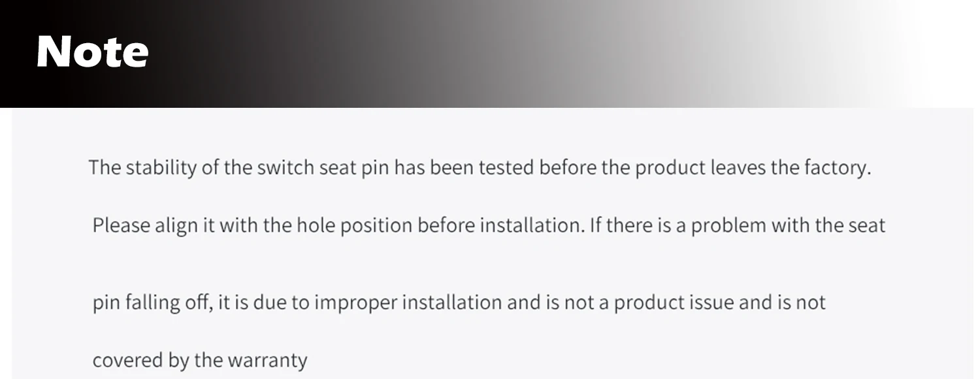Click the "Note" heading
The height and width of the screenshot is (379, 980).
point(92,52)
